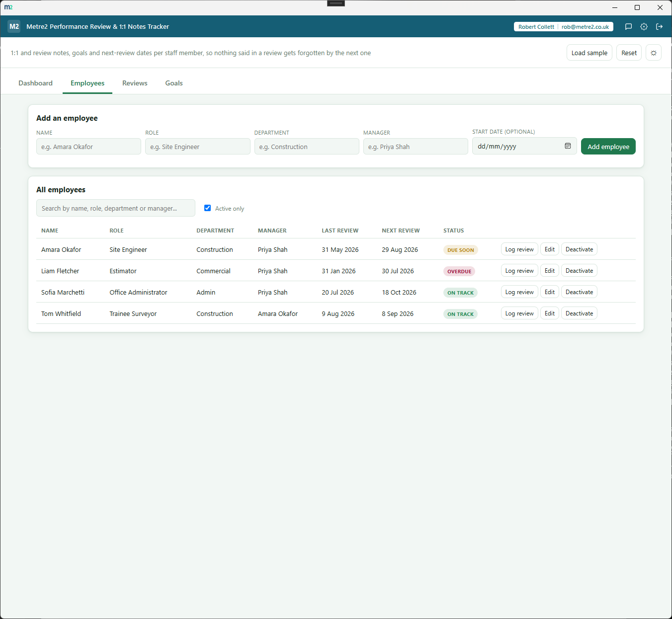Deactivate Amara Okafor
The width and height of the screenshot is (672, 619).
coord(579,249)
